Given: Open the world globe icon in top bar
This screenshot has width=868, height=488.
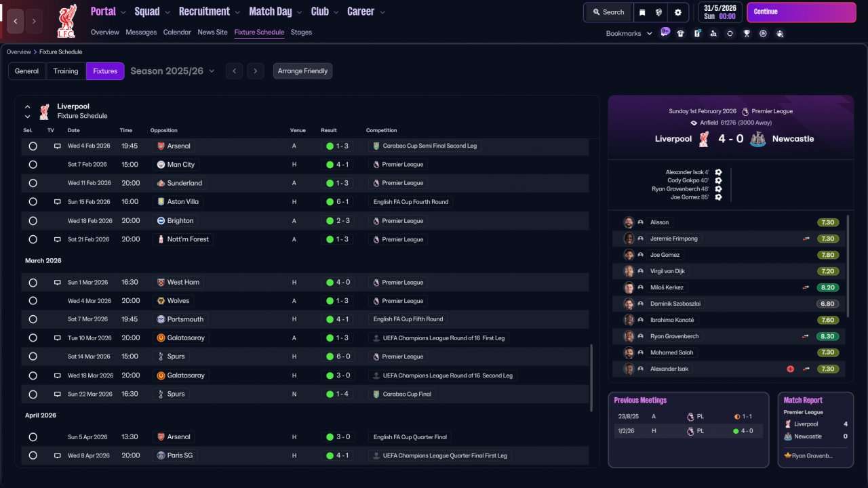Looking at the screenshot, I should pyautogui.click(x=658, y=12).
